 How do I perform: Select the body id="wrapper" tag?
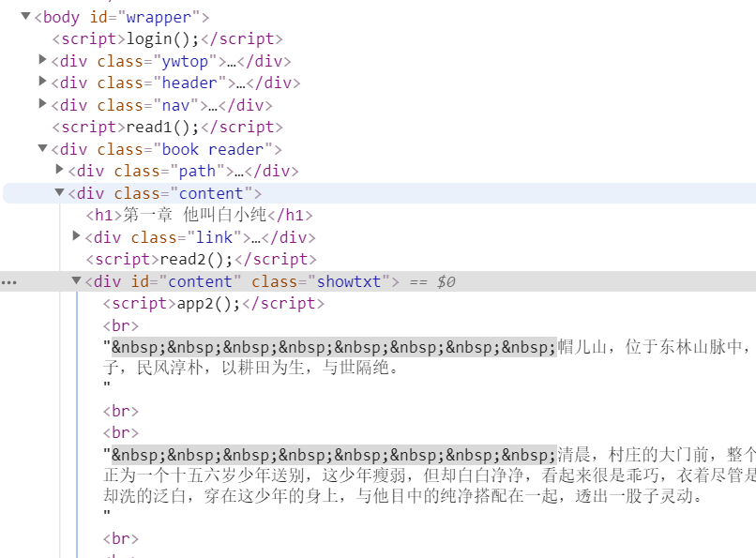pos(122,17)
